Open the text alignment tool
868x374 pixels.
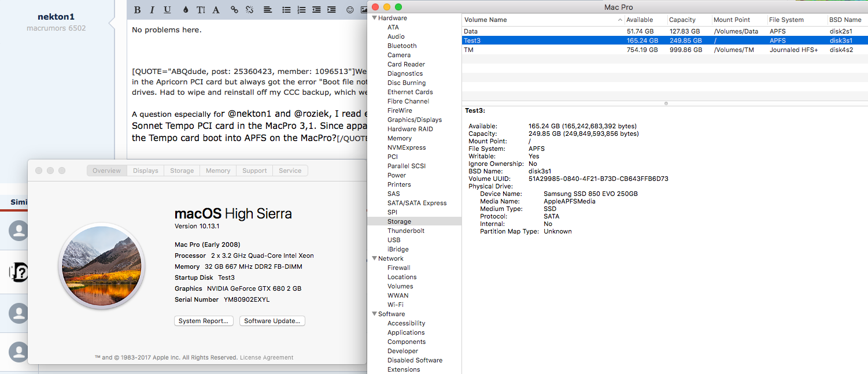coord(268,10)
